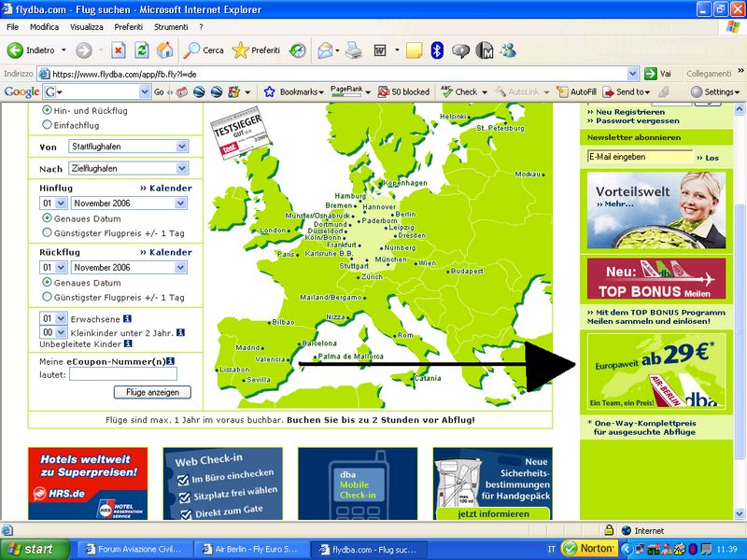Open the Zielflughafen dropdown

pos(129,168)
